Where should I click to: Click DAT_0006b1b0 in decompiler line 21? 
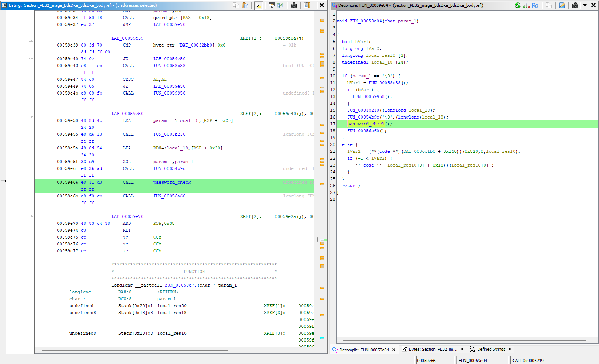click(x=419, y=151)
